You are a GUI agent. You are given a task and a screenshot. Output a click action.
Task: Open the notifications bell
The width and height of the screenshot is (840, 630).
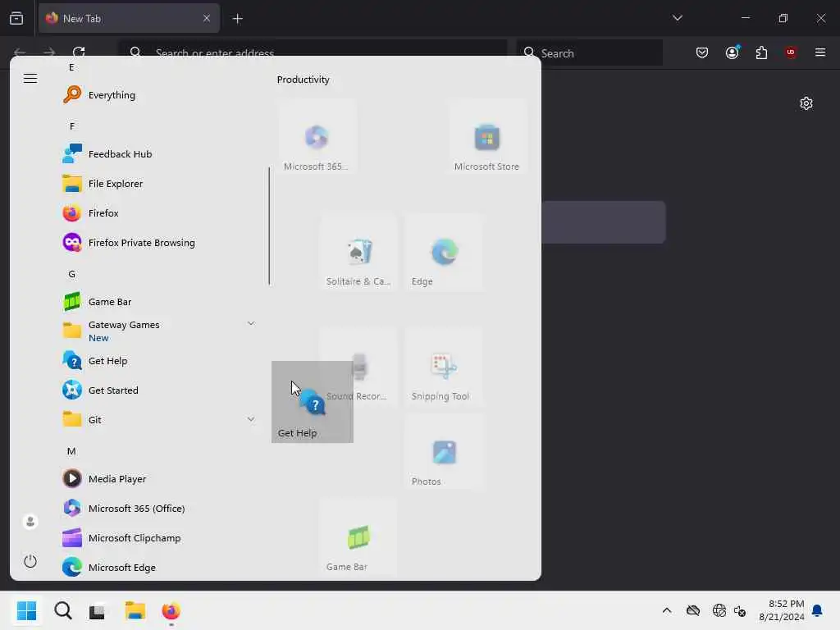point(818,610)
